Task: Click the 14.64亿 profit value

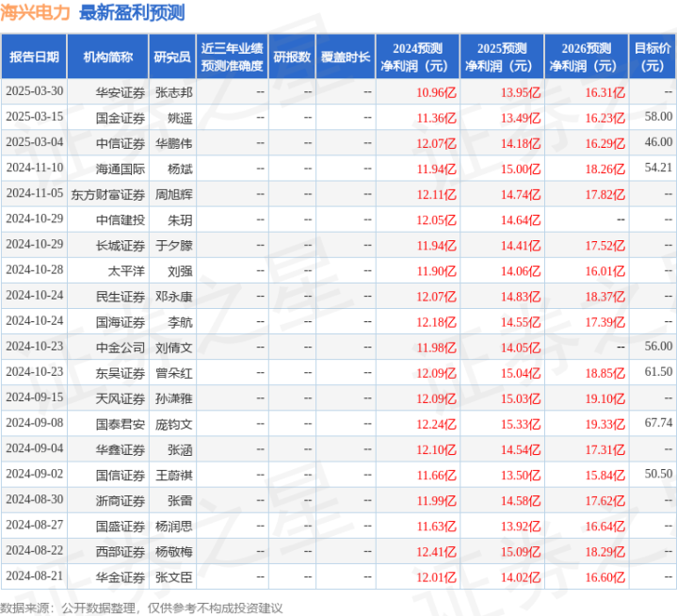Action: click(x=521, y=219)
